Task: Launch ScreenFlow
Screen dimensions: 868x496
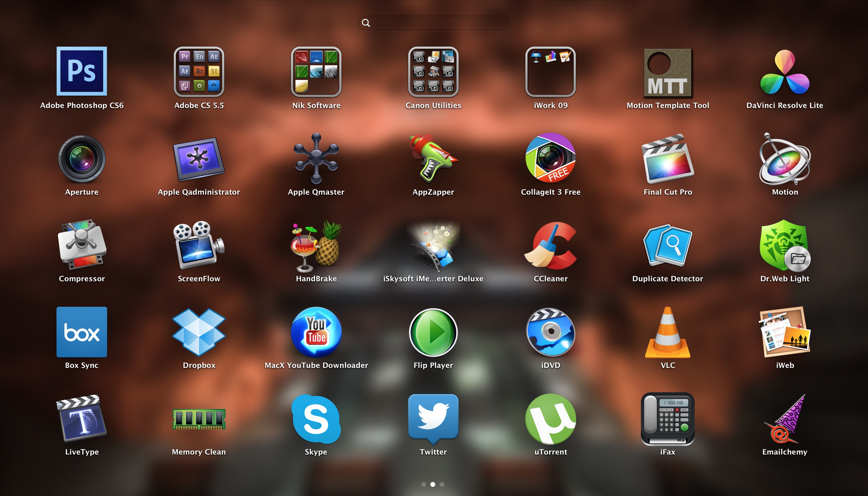Action: 199,245
